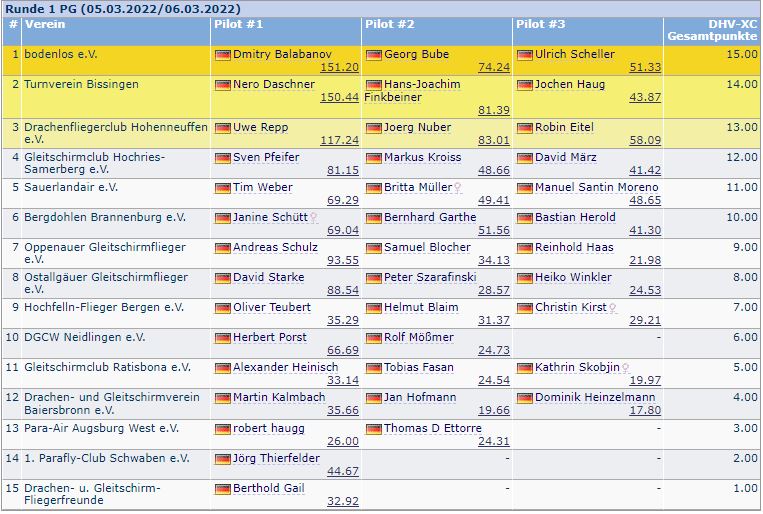Open pilot Nero Daschner's profile link
The image size is (763, 514).
[x=274, y=84]
